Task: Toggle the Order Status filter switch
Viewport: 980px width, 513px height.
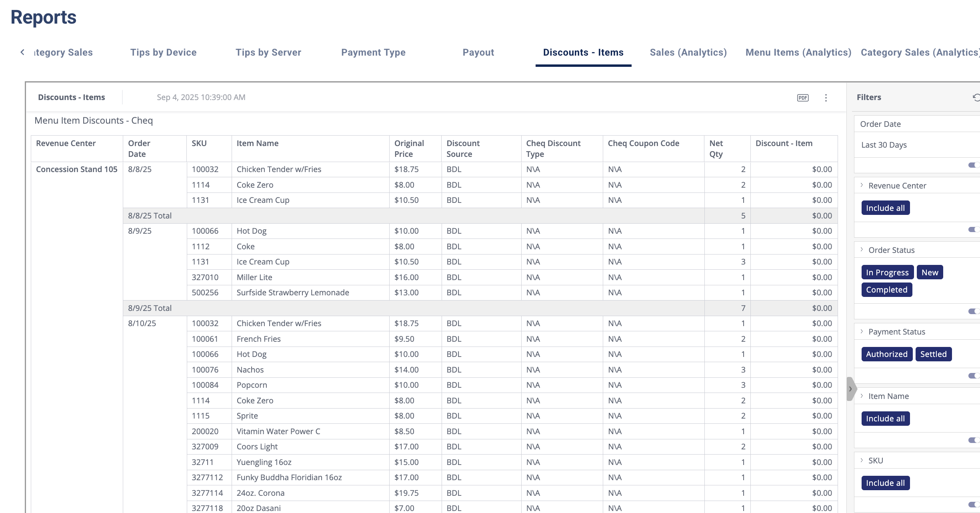Action: [x=973, y=311]
